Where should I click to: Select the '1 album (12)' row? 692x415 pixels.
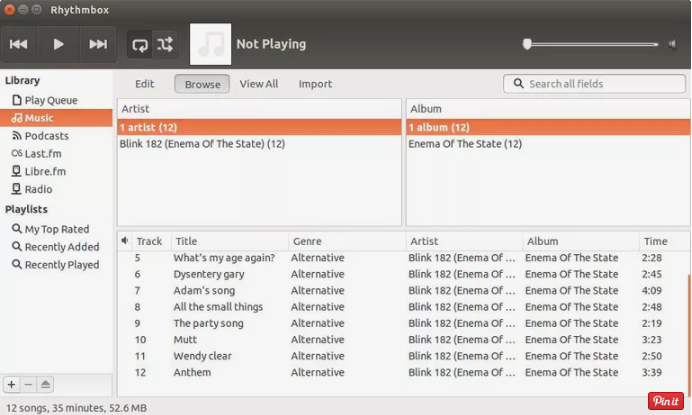(548, 128)
